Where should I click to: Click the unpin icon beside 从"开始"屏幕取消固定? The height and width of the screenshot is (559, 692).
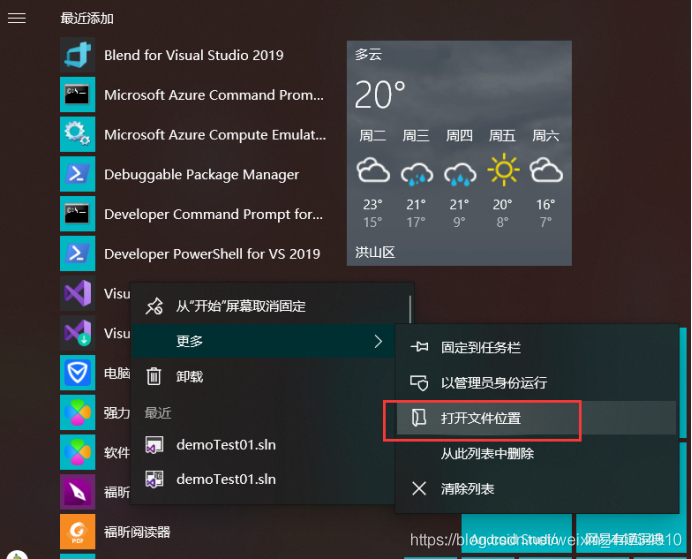154,306
